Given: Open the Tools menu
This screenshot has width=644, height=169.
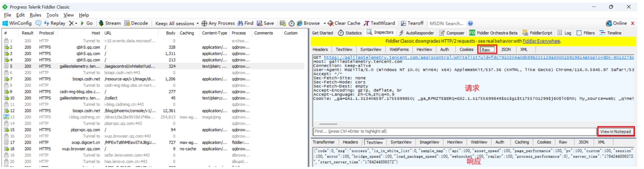Looking at the screenshot, I should click(x=52, y=15).
